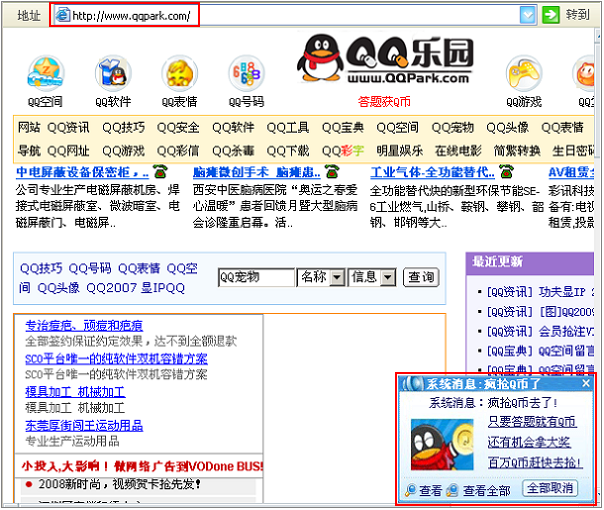Click the 只要答题就有Q币 popup link
The height and width of the screenshot is (510, 604).
coord(532,422)
